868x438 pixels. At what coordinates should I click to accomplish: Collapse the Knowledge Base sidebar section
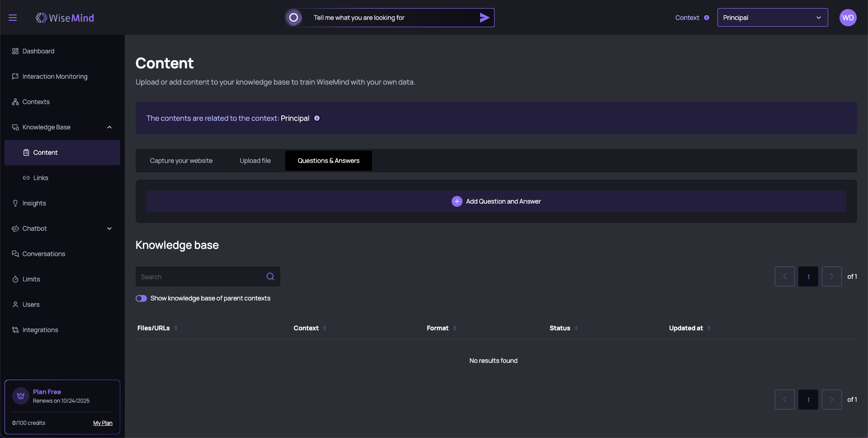(109, 127)
